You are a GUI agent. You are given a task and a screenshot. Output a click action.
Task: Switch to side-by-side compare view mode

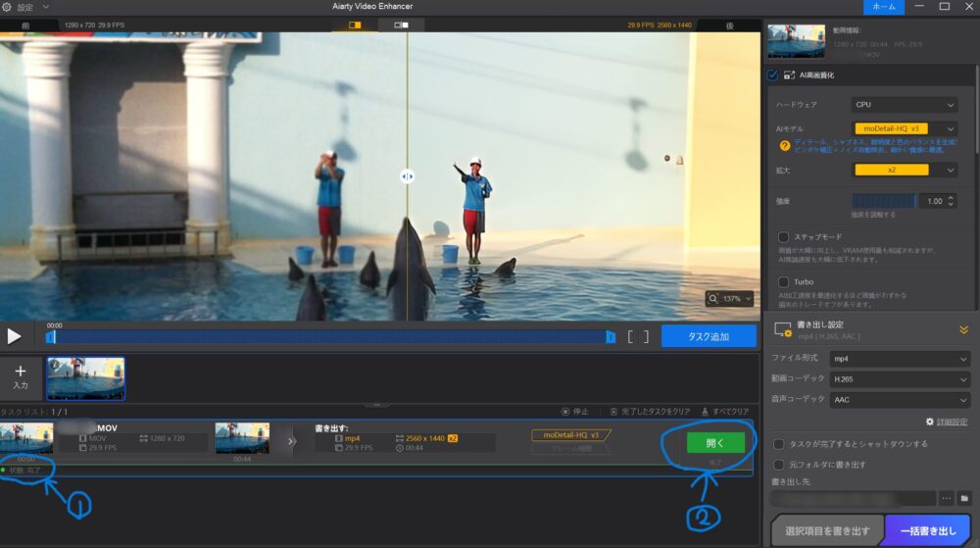(401, 25)
